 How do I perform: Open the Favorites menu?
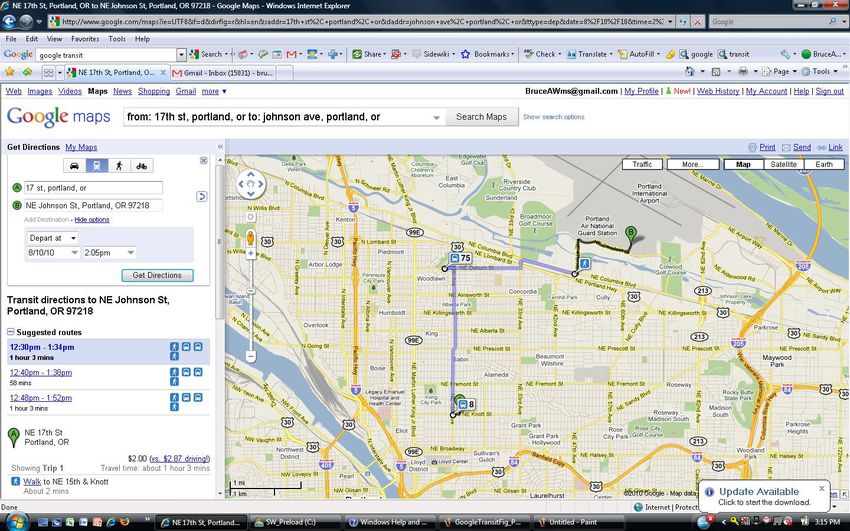[x=85, y=39]
